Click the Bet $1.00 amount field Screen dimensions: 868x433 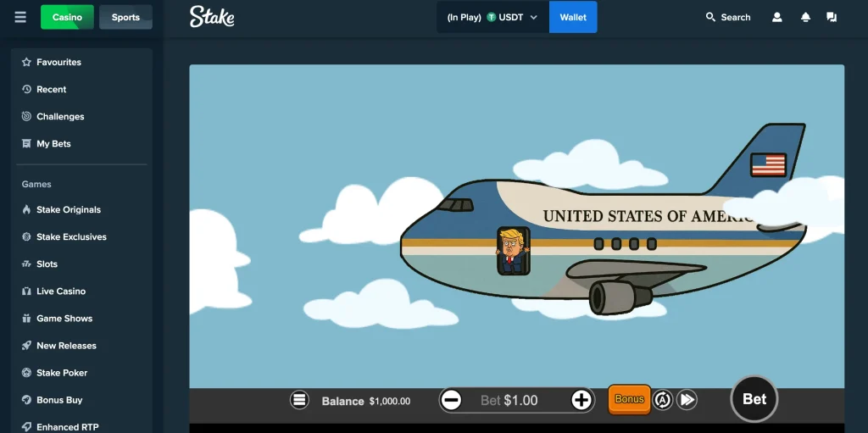509,400
